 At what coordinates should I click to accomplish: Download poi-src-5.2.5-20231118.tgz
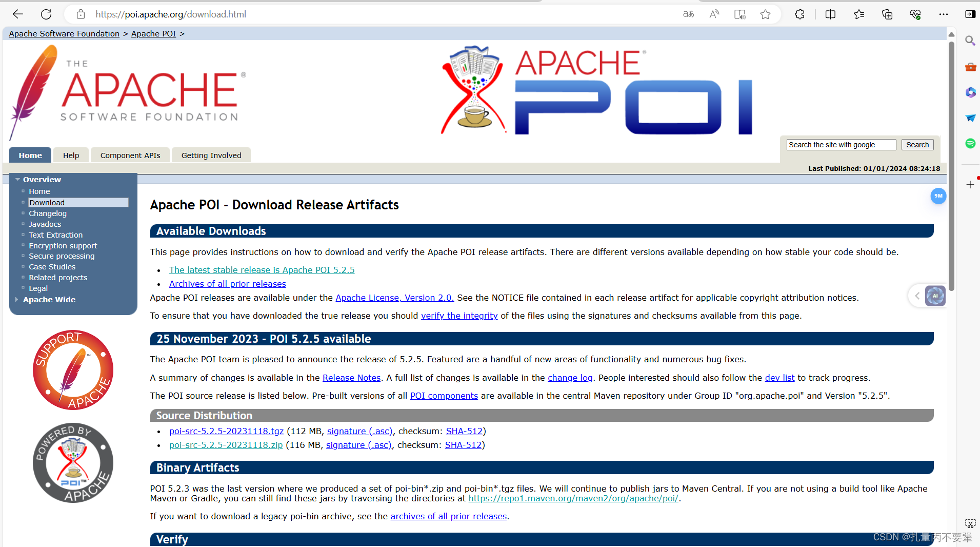click(227, 431)
